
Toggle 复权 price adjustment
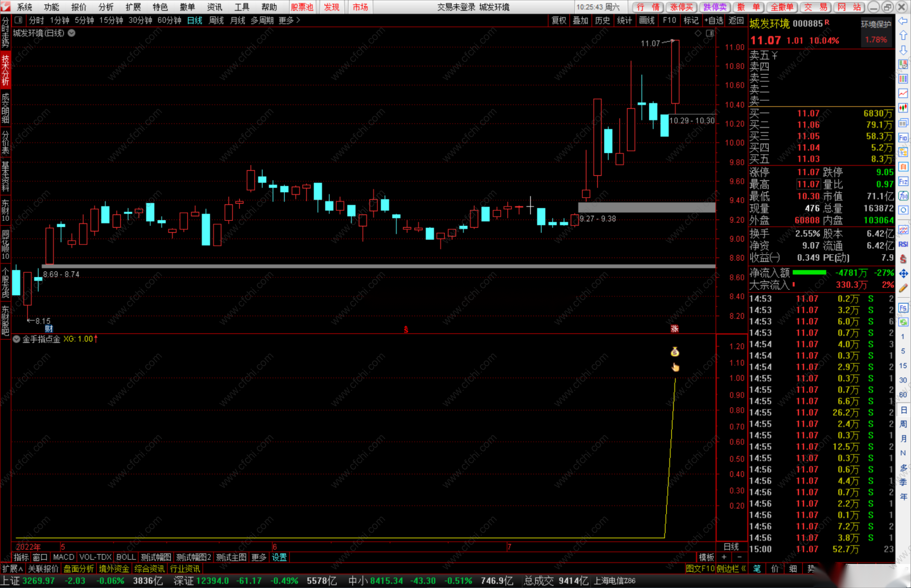coord(558,20)
